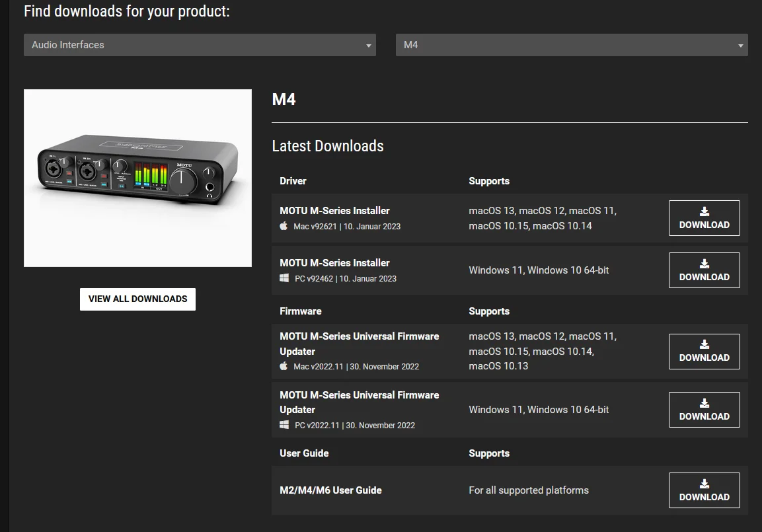Click the PC Universal Firmware Updater title
Screen dimensions: 762x532
point(359,402)
